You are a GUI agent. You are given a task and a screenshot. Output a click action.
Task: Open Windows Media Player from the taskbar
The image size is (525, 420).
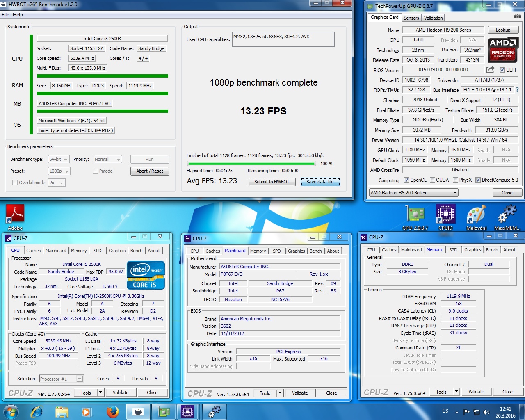[87, 411]
